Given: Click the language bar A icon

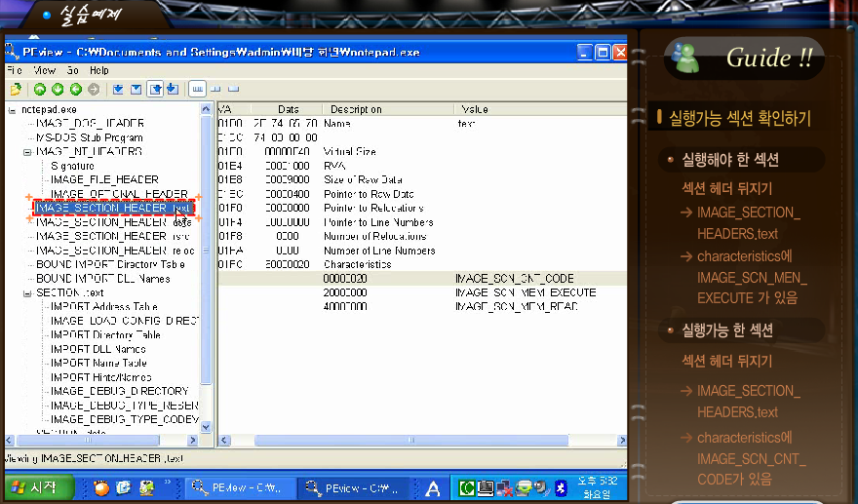Looking at the screenshot, I should pos(433,488).
